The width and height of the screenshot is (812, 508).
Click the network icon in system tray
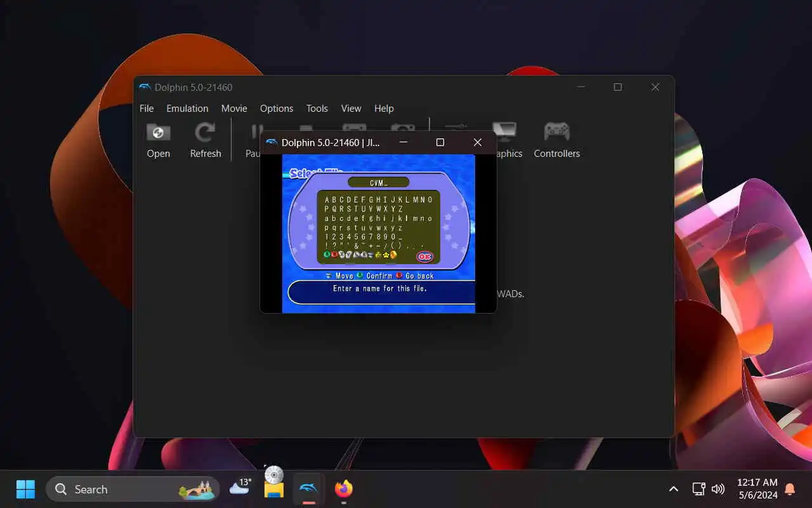point(698,489)
